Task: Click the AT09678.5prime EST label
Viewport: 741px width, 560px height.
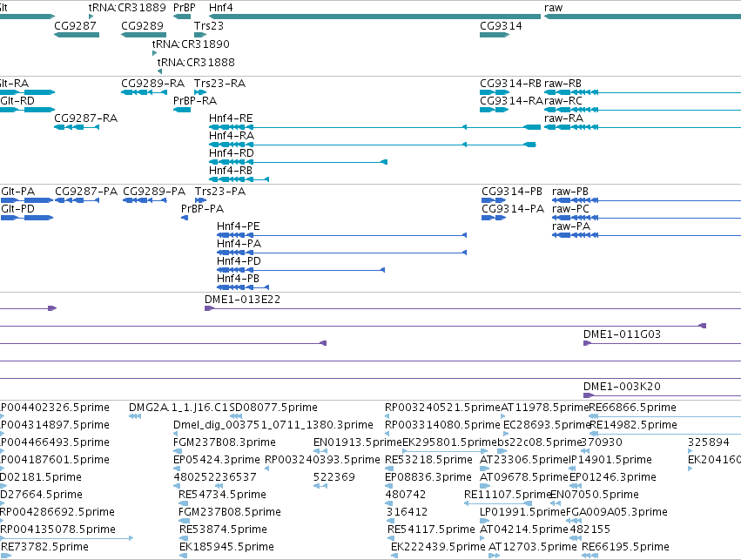Action: (523, 477)
